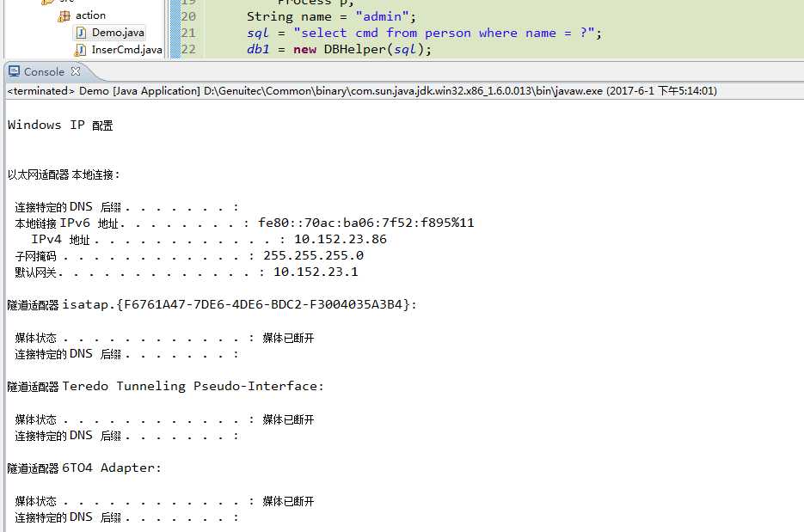The width and height of the screenshot is (804, 532).
Task: Click the Console monitor icon
Action: pos(14,71)
